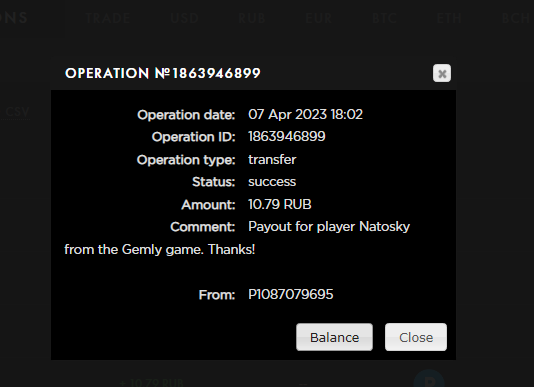Viewport: 534px width, 387px height.
Task: Click operation type value transfer
Action: point(272,159)
